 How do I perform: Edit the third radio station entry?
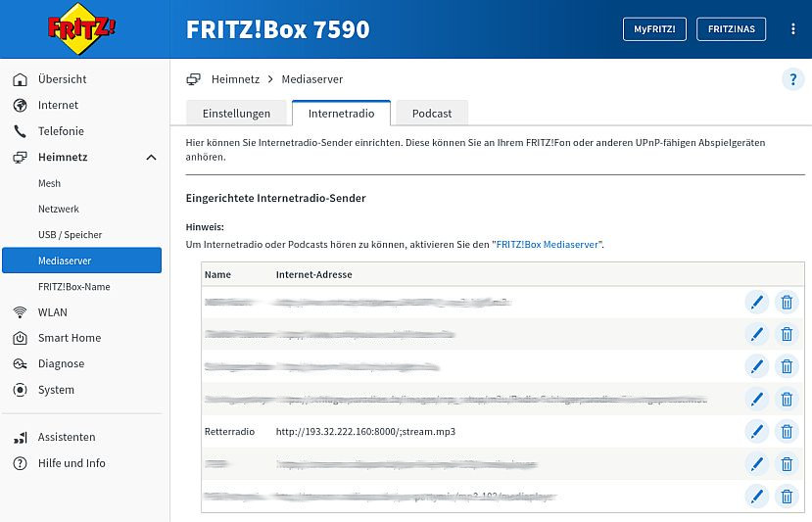coord(756,366)
